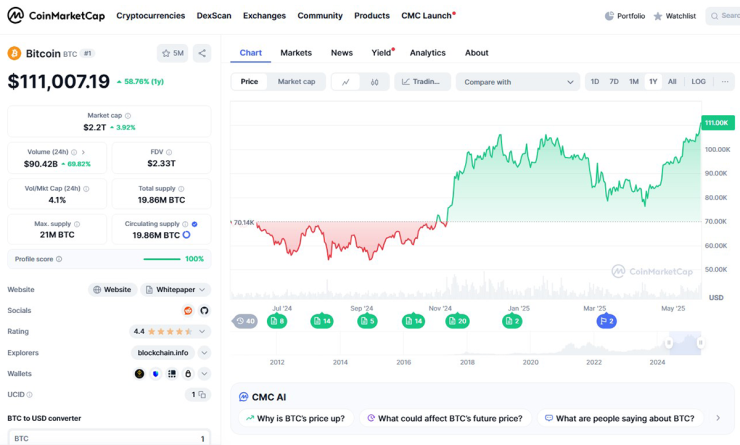The image size is (740, 445).
Task: Click Volume (24h) info icon
Action: [74, 152]
